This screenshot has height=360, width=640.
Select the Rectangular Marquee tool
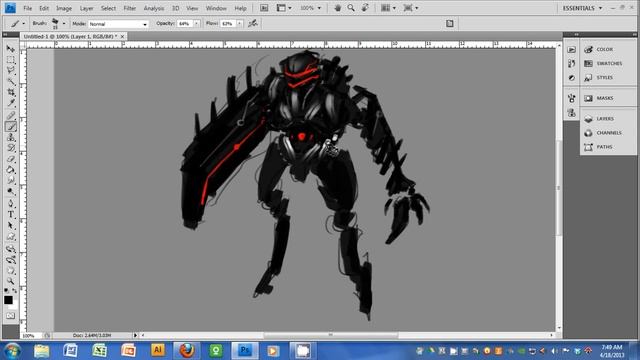tap(11, 60)
